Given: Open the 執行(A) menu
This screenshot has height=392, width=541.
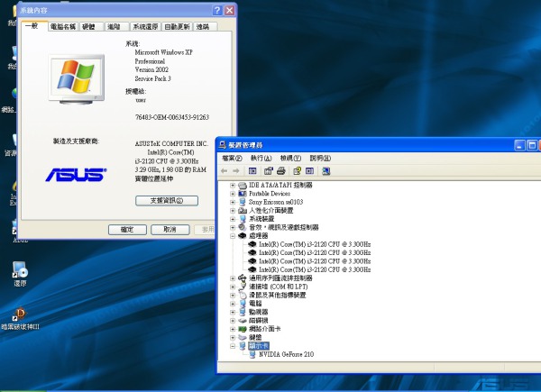Looking at the screenshot, I should pos(261,159).
